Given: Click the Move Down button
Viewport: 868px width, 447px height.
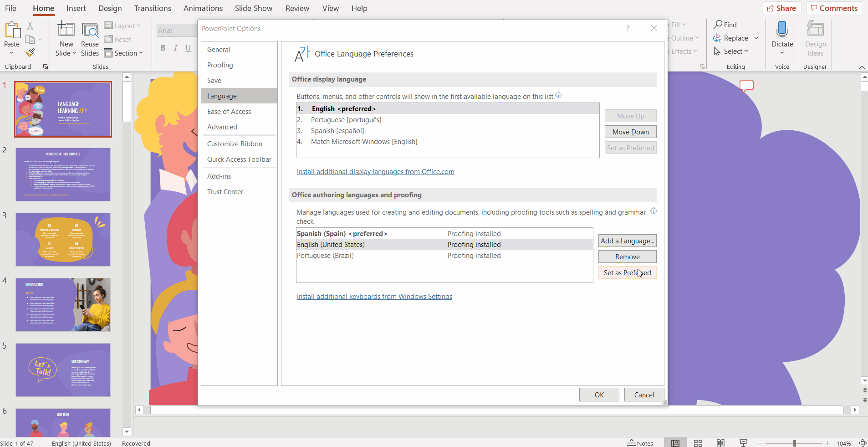Looking at the screenshot, I should [x=630, y=132].
